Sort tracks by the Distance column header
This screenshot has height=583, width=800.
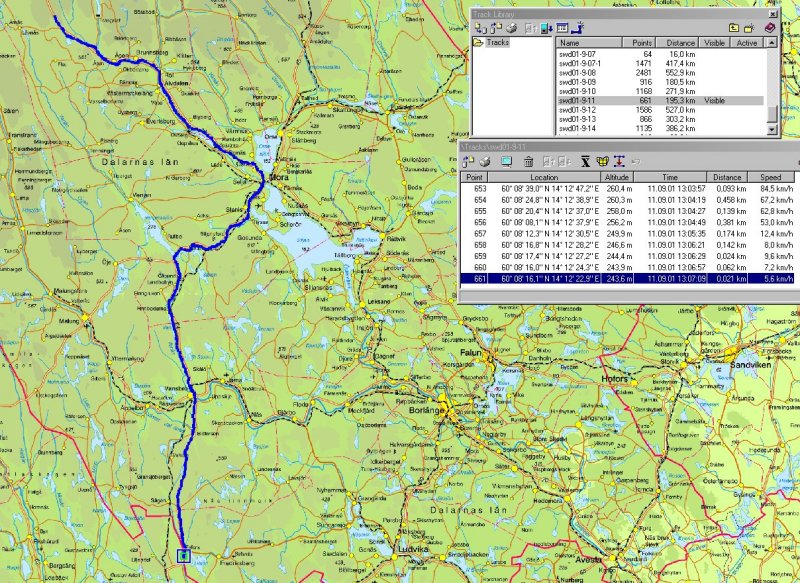(678, 43)
